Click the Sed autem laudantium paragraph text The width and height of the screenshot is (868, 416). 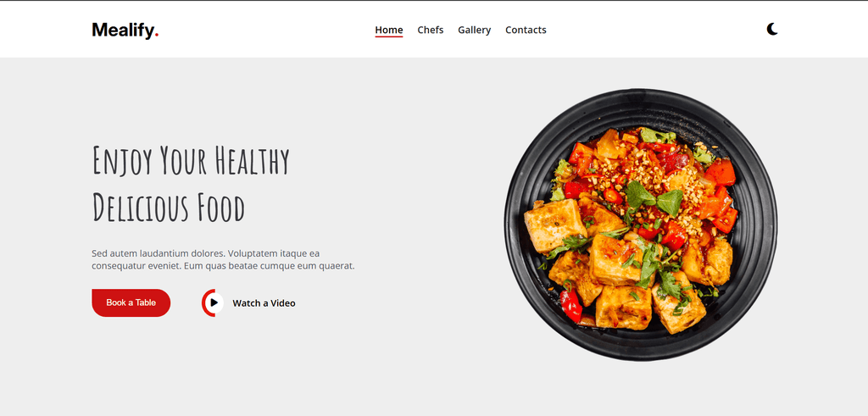coord(223,259)
